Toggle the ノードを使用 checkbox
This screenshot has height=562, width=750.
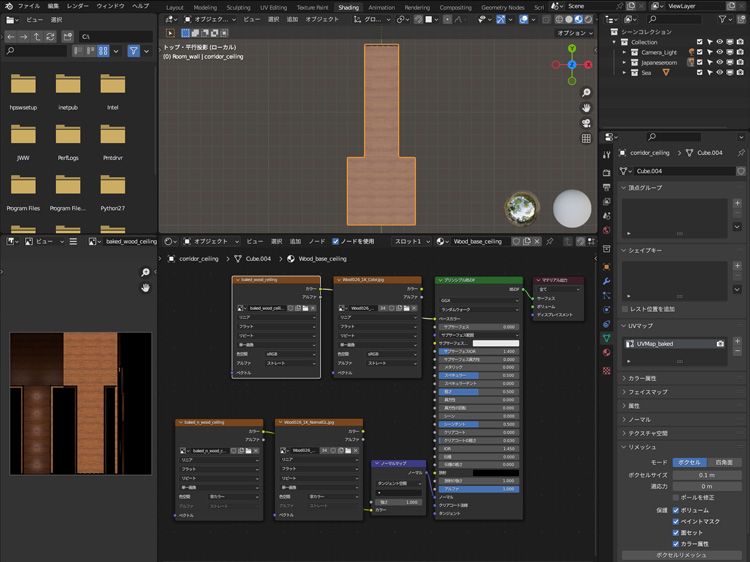(337, 241)
